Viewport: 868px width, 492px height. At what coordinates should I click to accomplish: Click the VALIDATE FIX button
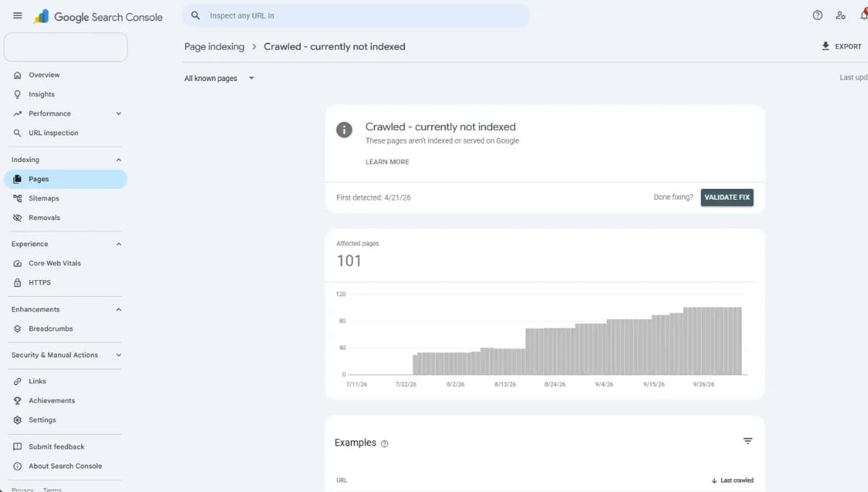pos(727,198)
